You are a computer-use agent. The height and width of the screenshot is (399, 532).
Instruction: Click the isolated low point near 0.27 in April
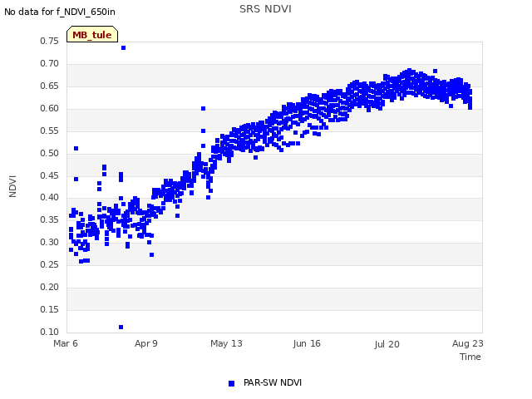click(x=151, y=255)
